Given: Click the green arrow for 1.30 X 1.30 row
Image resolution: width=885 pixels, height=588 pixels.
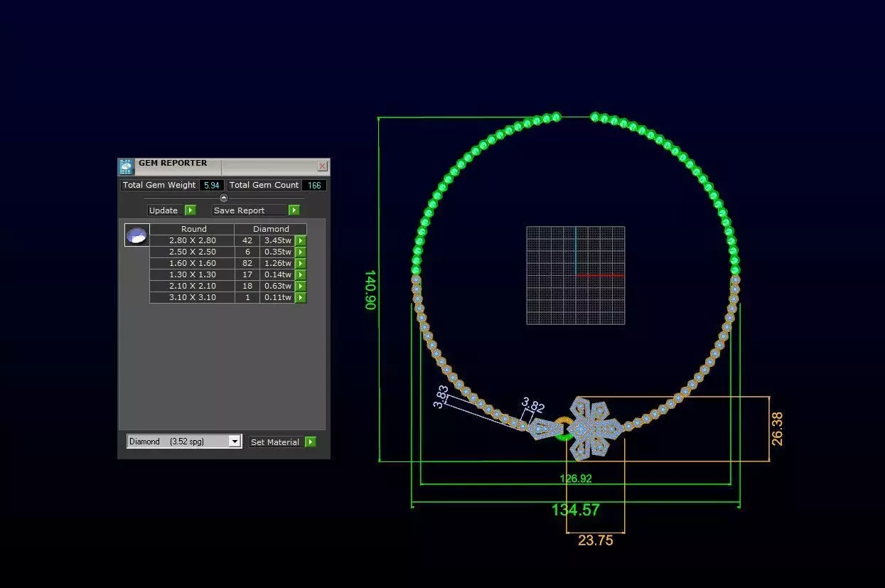Looking at the screenshot, I should click(301, 275).
